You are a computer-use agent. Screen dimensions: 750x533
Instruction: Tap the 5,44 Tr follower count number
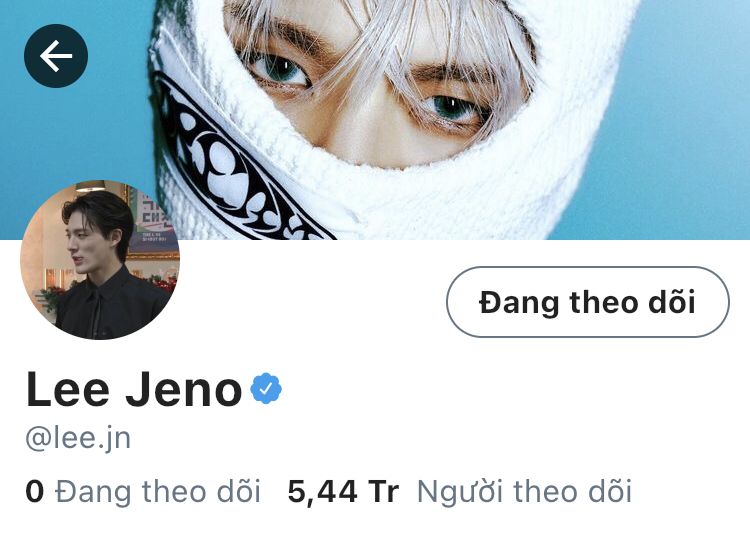[x=343, y=491]
